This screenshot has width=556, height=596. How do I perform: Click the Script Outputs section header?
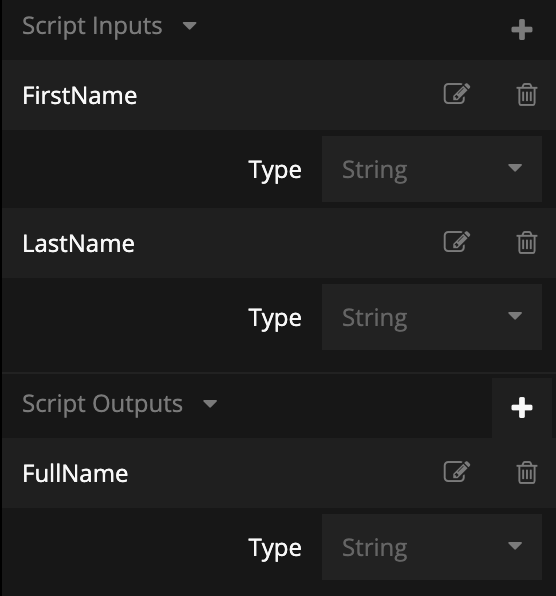(x=103, y=404)
